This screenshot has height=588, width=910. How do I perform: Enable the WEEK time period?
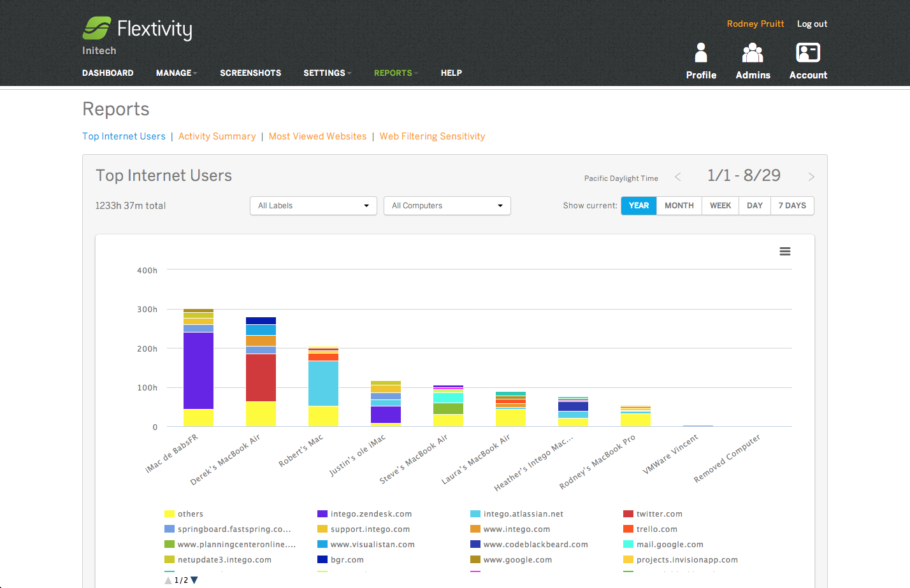(720, 205)
